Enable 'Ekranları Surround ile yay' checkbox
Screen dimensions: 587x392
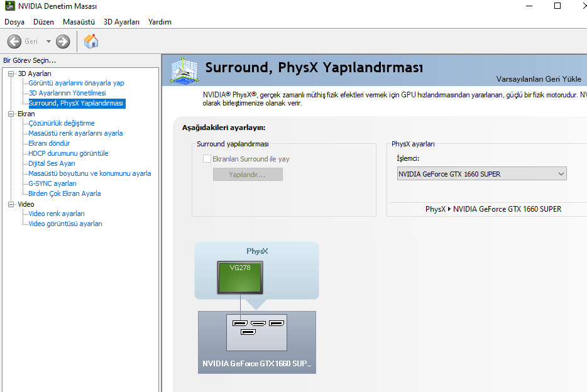pos(207,158)
